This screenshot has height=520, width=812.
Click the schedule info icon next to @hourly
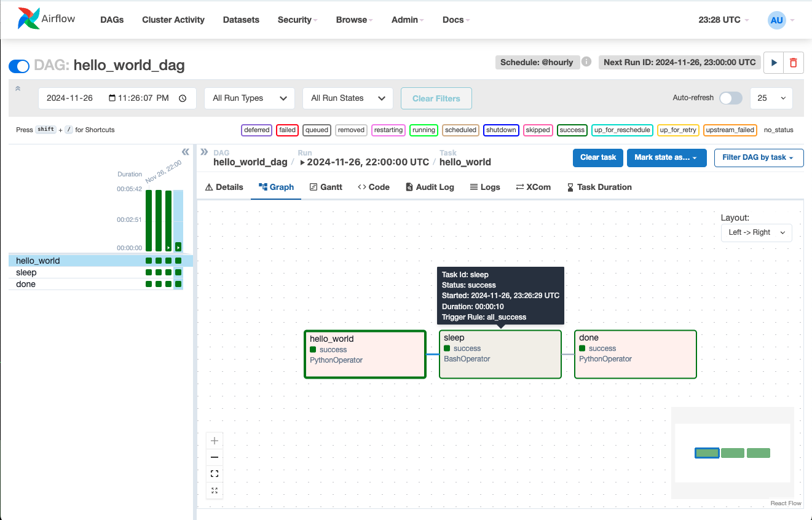click(586, 62)
